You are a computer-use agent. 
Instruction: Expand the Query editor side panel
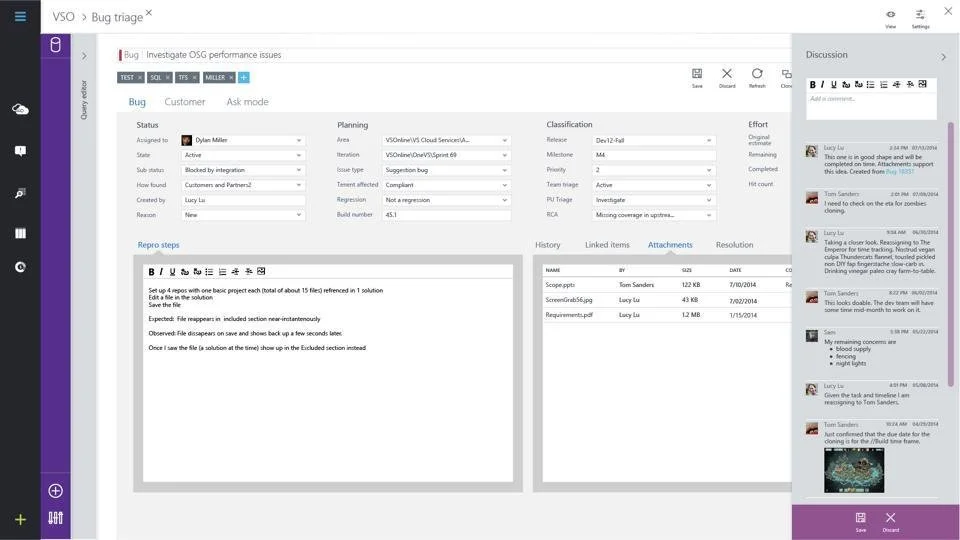coord(84,56)
